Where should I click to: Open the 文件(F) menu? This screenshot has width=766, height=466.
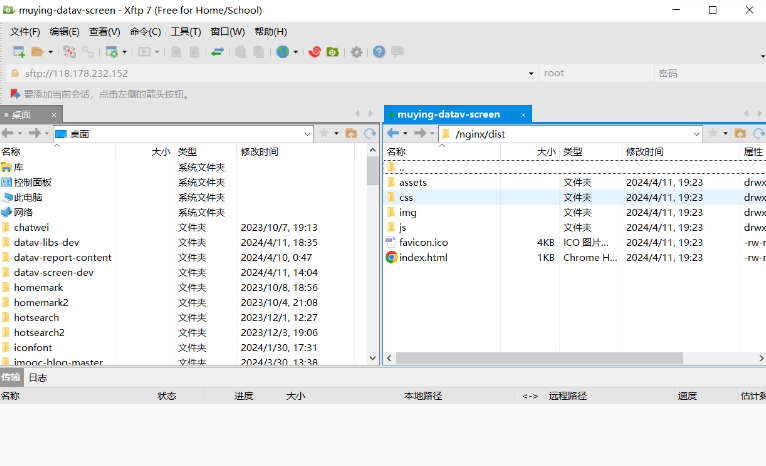pos(25,32)
